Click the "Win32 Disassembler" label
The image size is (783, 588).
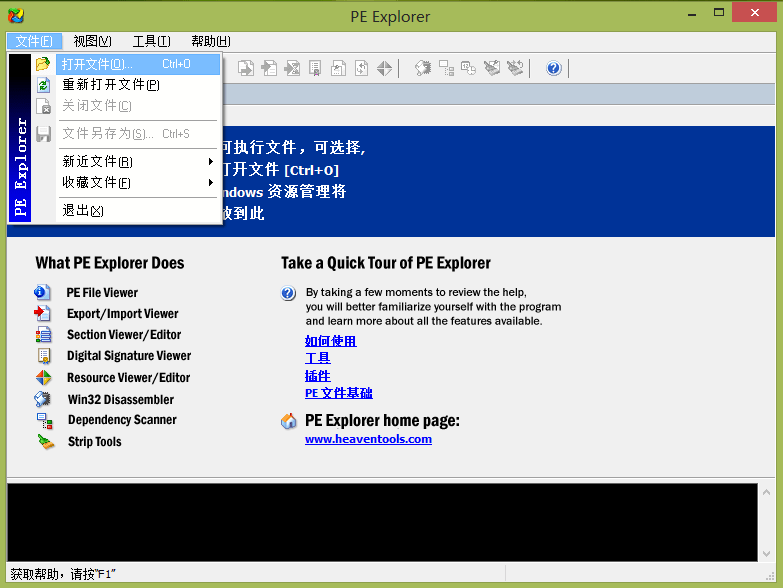[121, 399]
